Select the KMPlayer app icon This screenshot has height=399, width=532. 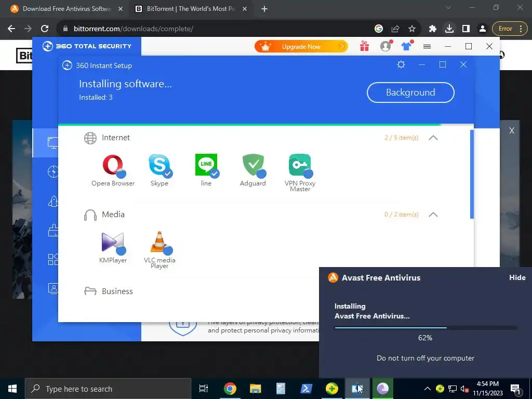click(x=113, y=243)
